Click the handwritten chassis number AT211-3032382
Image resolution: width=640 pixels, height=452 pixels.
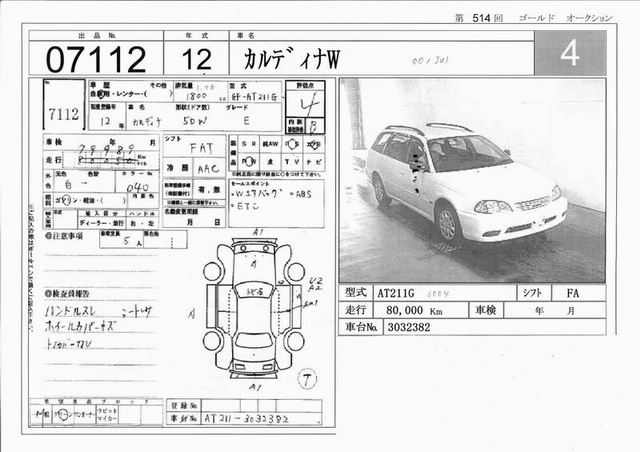246,419
